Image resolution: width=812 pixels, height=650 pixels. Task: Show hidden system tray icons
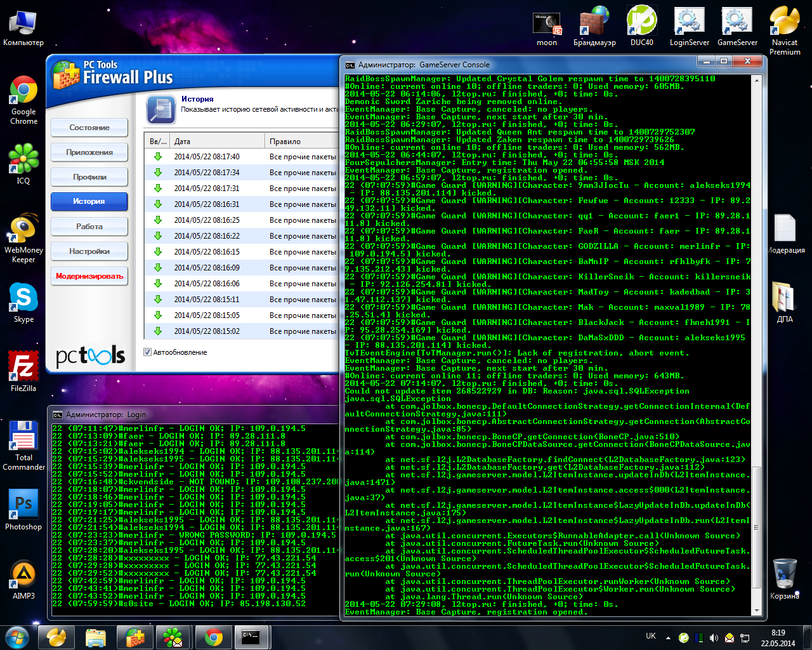coord(668,637)
